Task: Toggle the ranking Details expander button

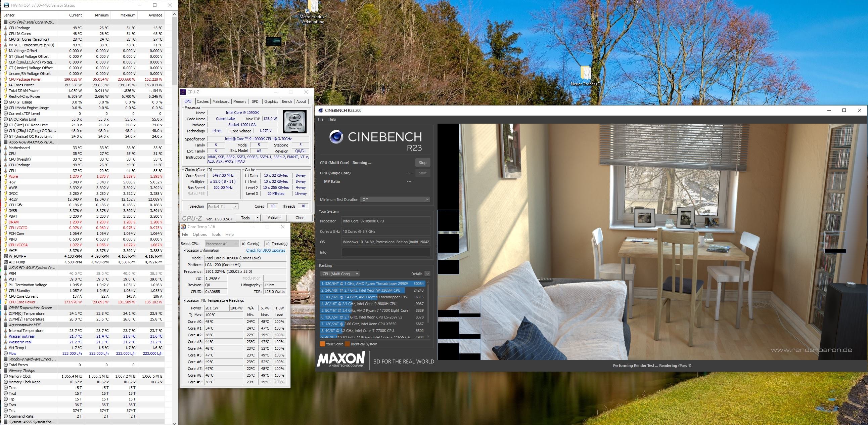Action: pyautogui.click(x=427, y=274)
